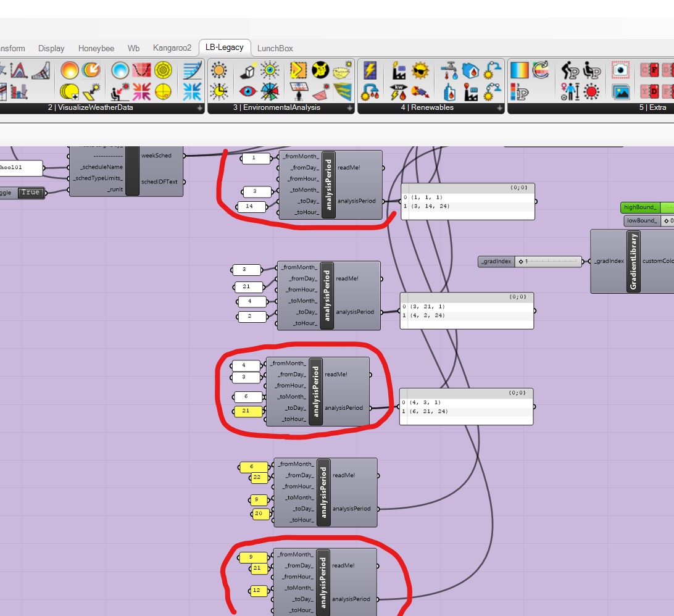The image size is (674, 616).
Task: Select the GradientLibrary component
Action: pyautogui.click(x=633, y=261)
